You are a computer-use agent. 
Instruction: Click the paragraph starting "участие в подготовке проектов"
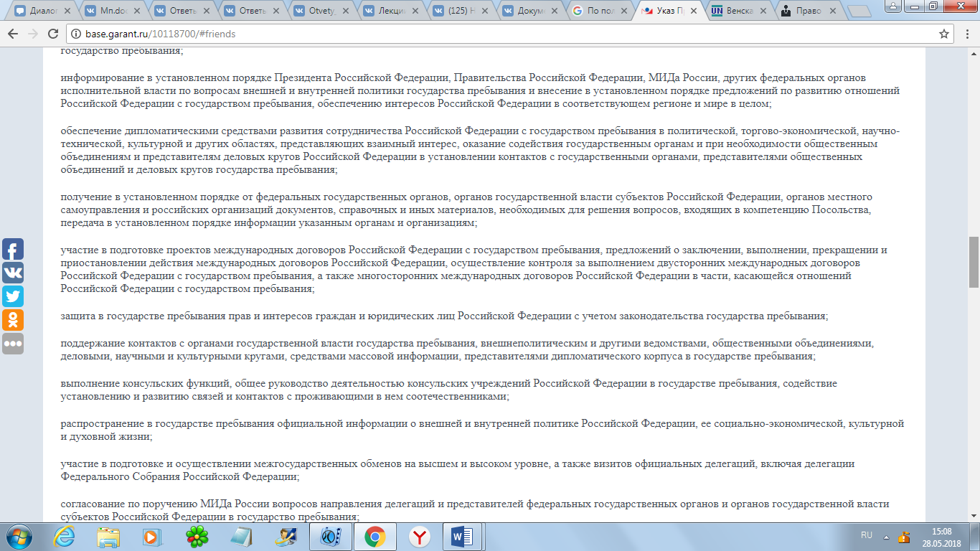point(474,269)
